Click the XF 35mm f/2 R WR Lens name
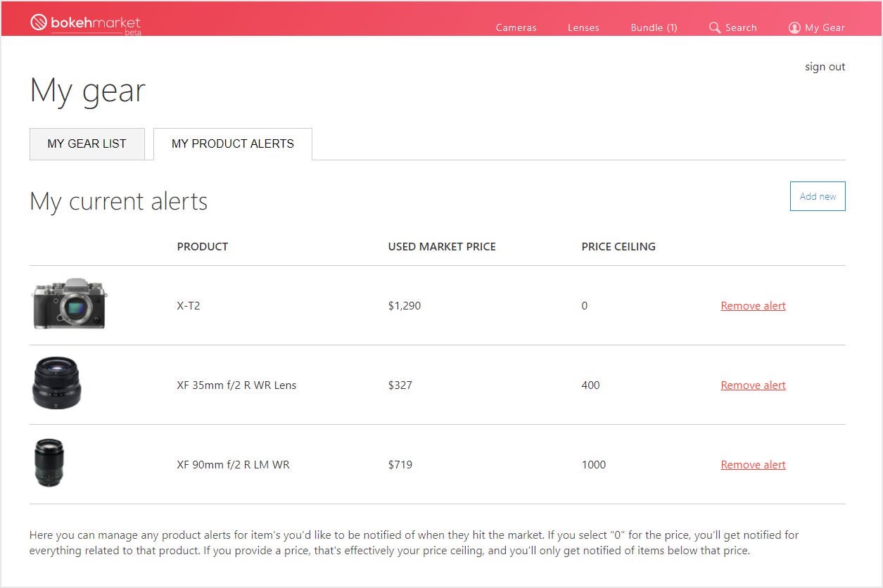Screen dimensions: 883x588 click(x=236, y=385)
